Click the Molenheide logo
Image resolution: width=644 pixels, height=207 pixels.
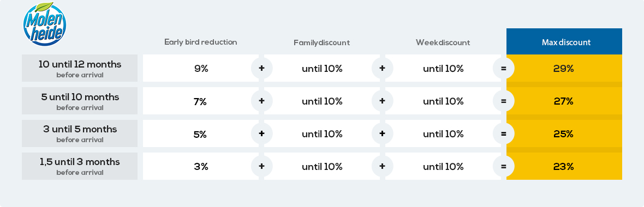tap(45, 24)
